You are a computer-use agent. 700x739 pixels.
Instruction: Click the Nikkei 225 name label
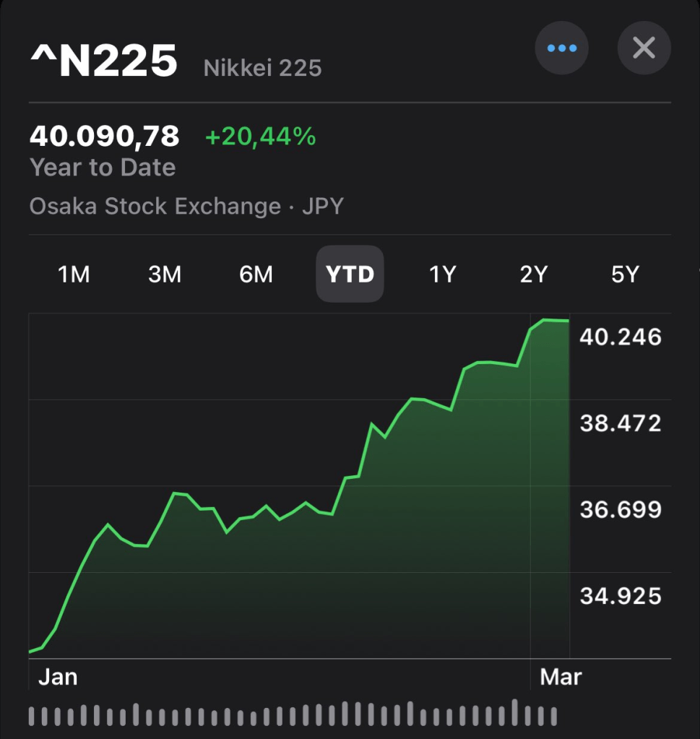point(263,69)
